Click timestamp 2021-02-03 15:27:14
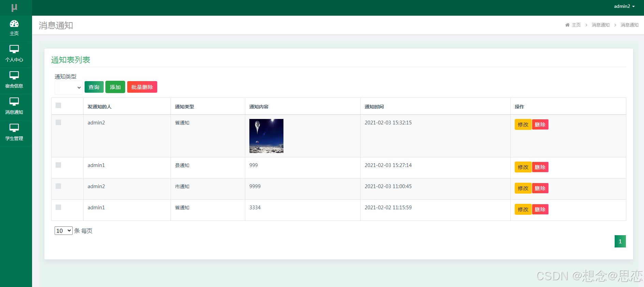Screen dimensions: 644x287 [x=388, y=165]
